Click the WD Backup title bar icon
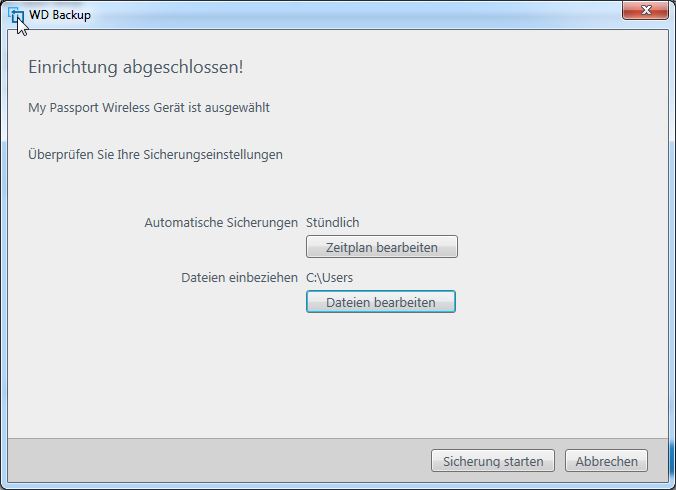Image resolution: width=676 pixels, height=490 pixels. pyautogui.click(x=16, y=16)
